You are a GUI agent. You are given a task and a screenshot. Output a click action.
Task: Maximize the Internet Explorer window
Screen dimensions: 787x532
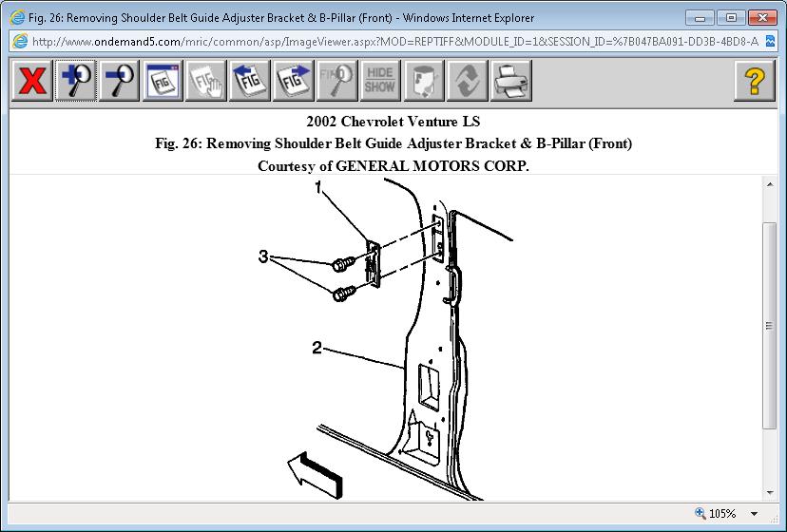coord(731,18)
